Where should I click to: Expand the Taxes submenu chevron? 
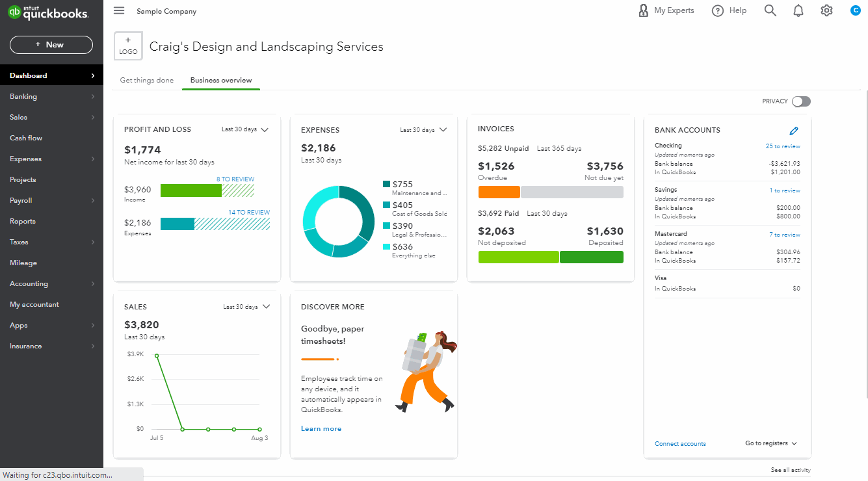[x=93, y=242]
